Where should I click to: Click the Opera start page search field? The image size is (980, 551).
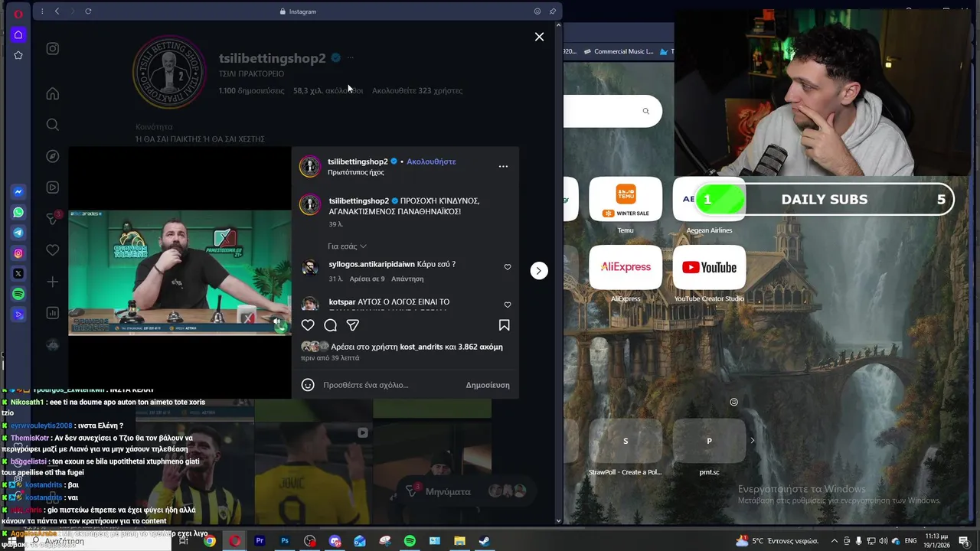[612, 111]
